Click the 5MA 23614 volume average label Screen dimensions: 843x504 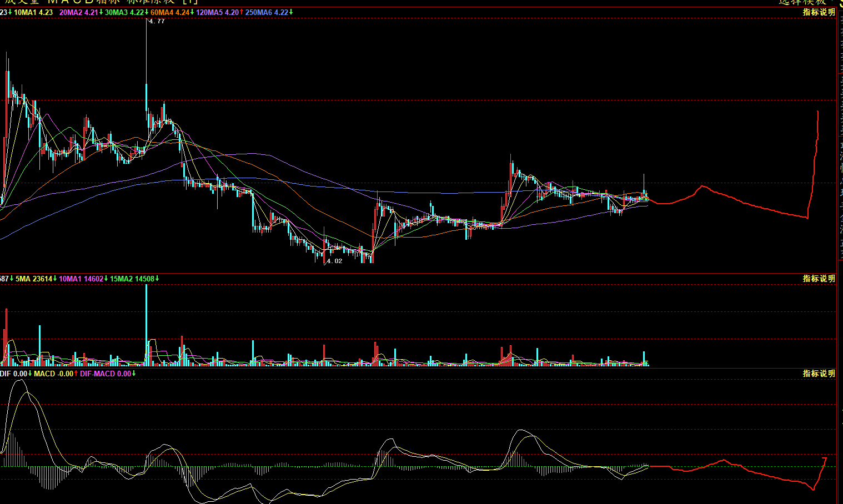coord(36,279)
